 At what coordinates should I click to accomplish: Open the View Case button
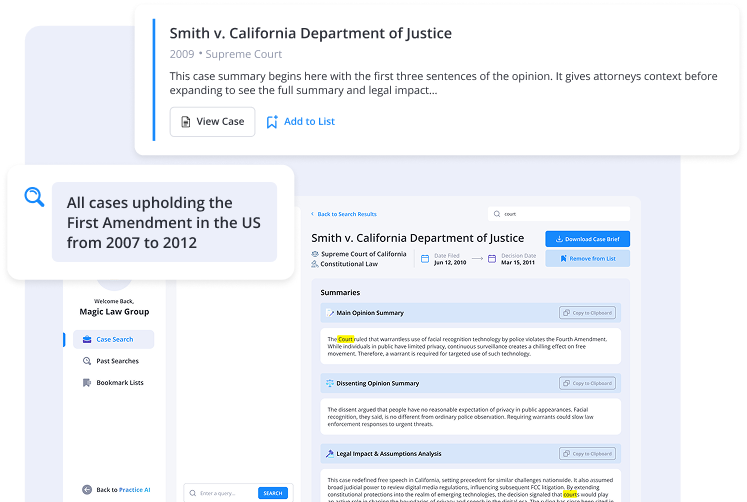coord(212,122)
